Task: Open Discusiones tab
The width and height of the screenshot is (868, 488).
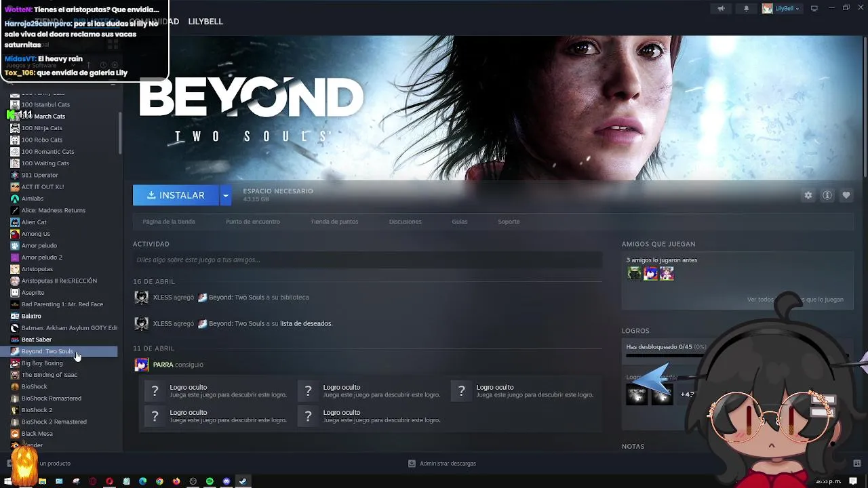Action: coord(406,222)
